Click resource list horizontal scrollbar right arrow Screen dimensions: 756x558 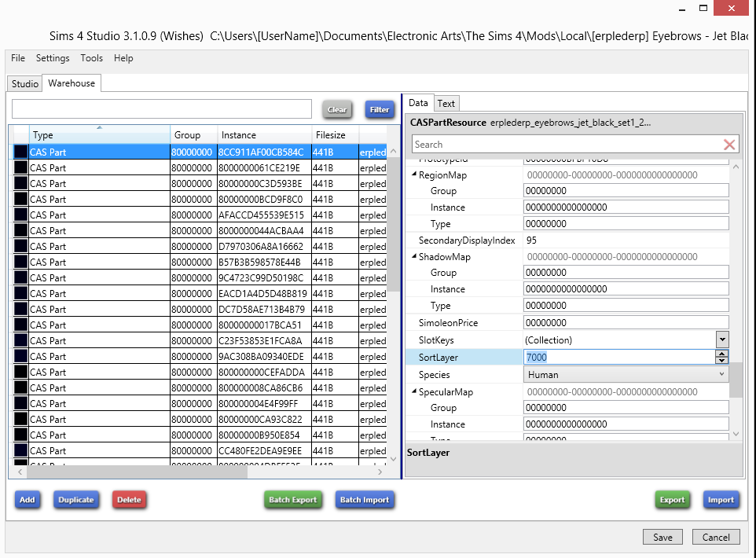pos(380,472)
